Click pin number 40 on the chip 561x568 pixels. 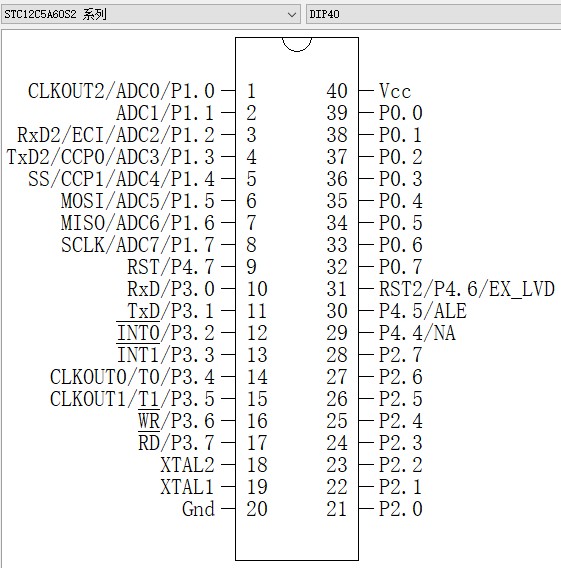click(x=337, y=91)
